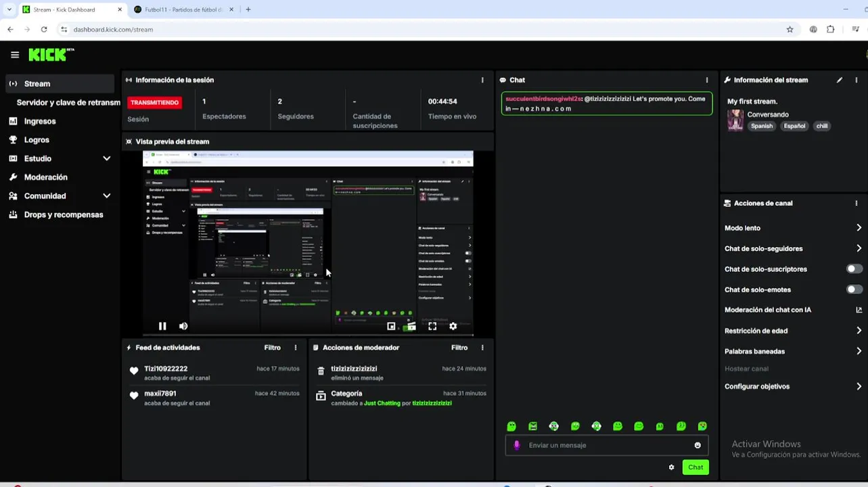This screenshot has height=487, width=868.
Task: Click the stream category thumbnail image
Action: coord(735,120)
